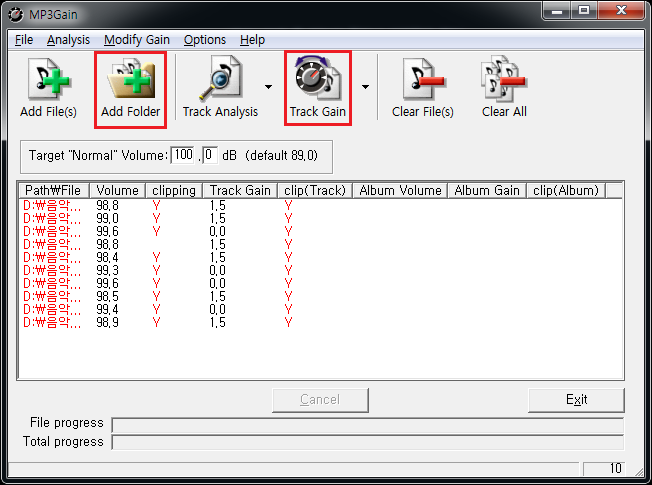652x485 pixels.
Task: Start Track Analysis from the toolbar
Action: 220,88
